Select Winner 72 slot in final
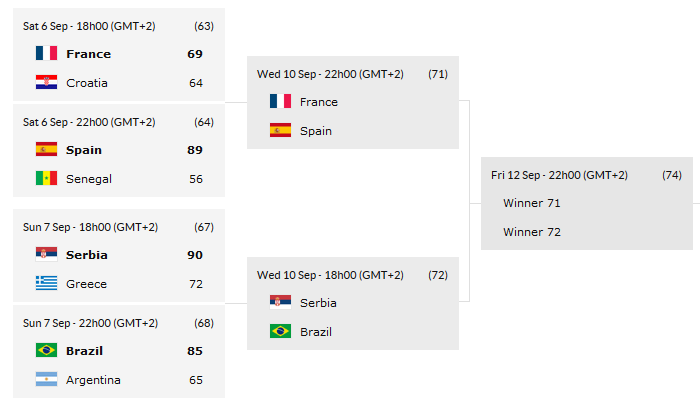The height and width of the screenshot is (407, 700). 531,232
